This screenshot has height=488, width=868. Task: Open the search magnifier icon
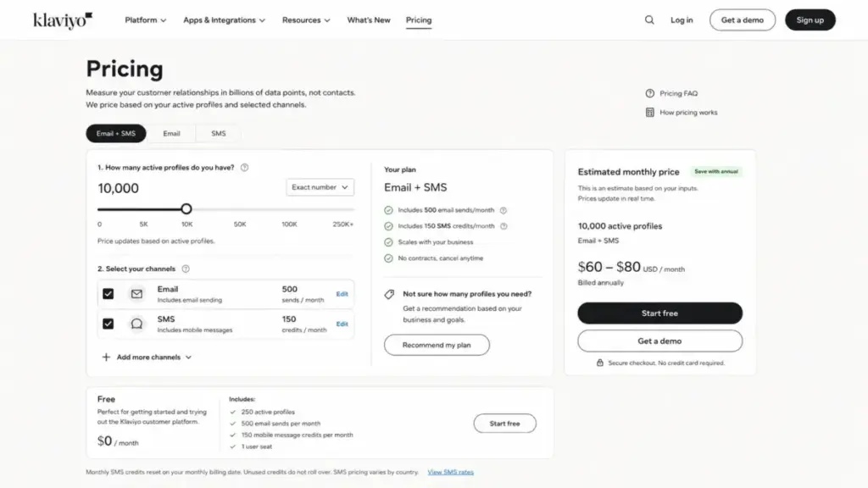(649, 20)
